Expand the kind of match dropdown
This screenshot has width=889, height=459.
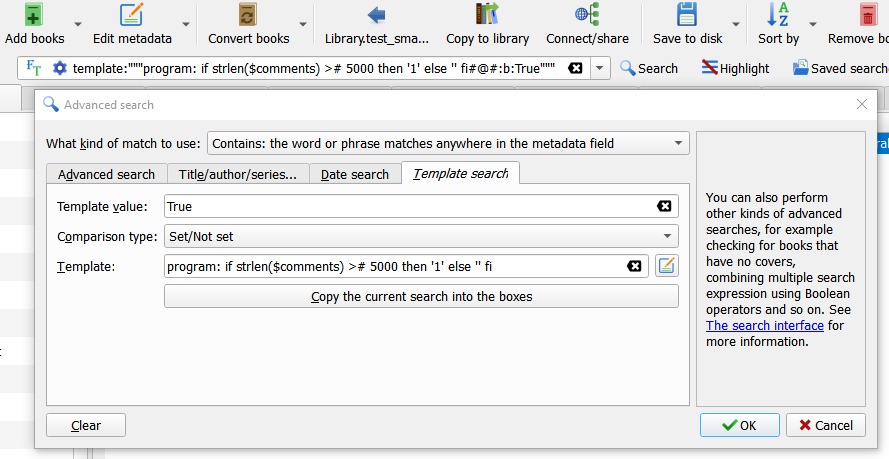[679, 143]
